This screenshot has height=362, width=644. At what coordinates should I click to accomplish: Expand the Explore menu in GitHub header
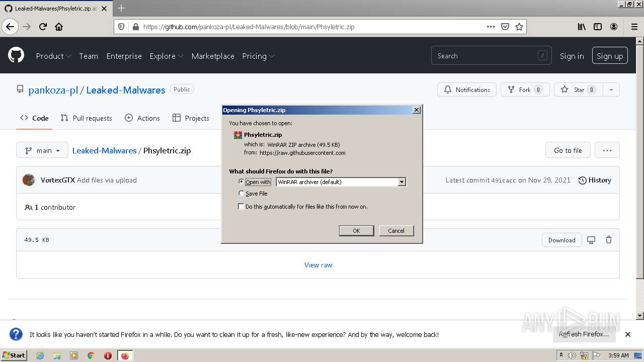[x=167, y=56]
